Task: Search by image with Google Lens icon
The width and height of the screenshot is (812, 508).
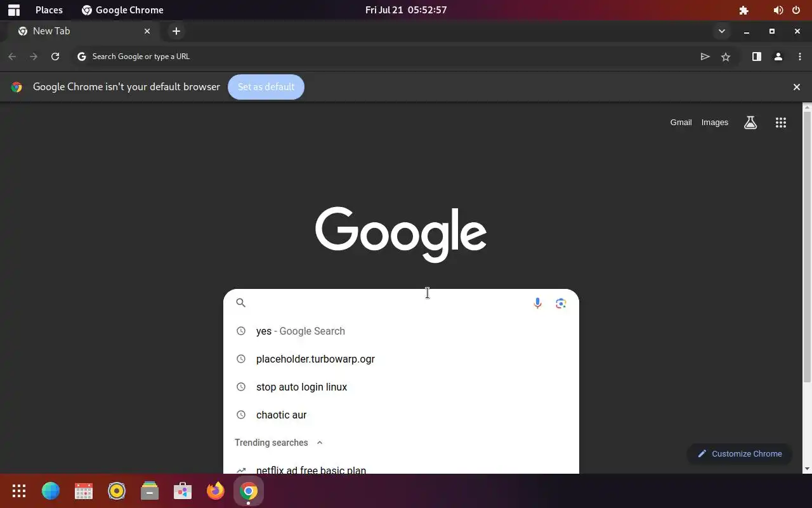Action: pos(561,304)
